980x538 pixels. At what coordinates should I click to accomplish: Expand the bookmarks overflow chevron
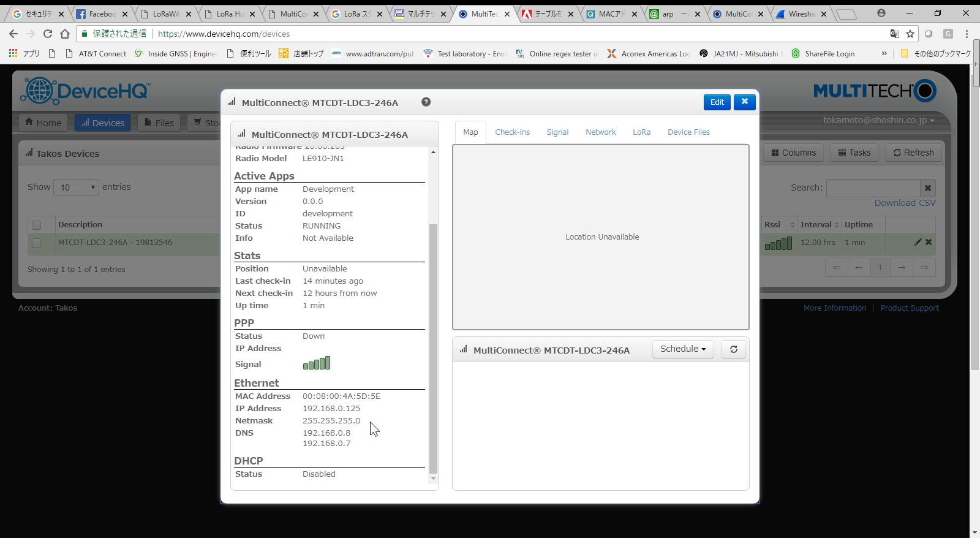pos(884,54)
